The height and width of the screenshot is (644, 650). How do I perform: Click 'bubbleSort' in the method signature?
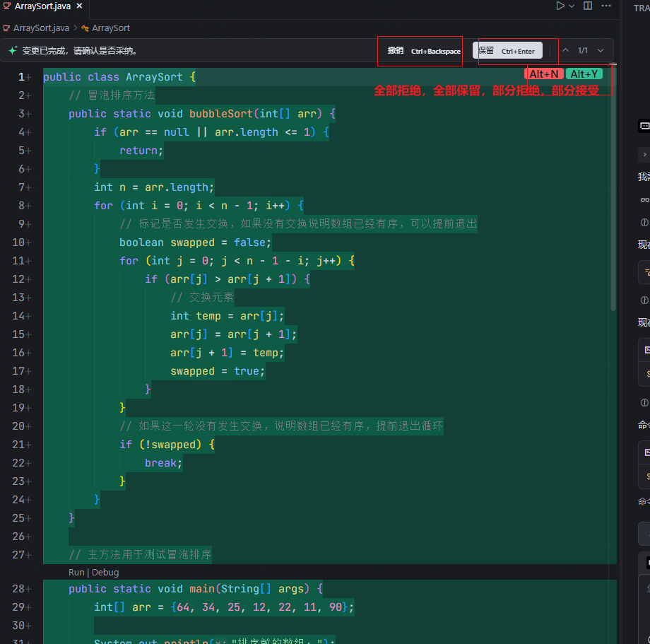coord(221,114)
